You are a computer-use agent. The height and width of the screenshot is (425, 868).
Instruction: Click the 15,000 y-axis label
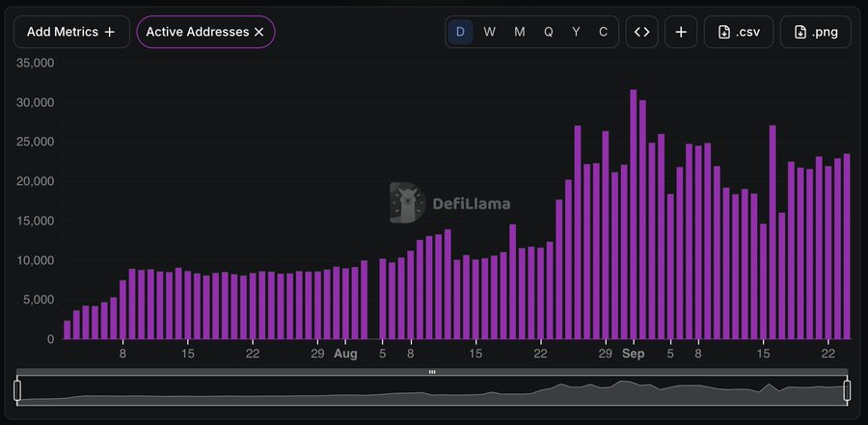pos(36,221)
